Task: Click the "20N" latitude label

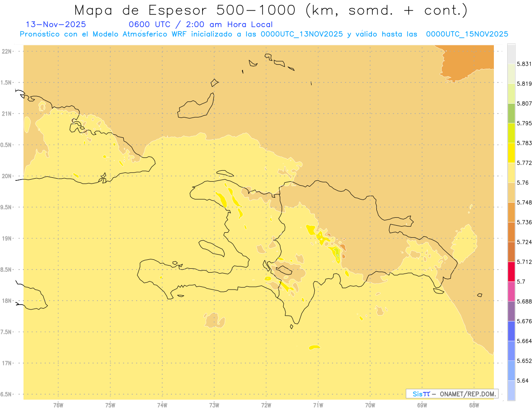Action: pyautogui.click(x=7, y=176)
